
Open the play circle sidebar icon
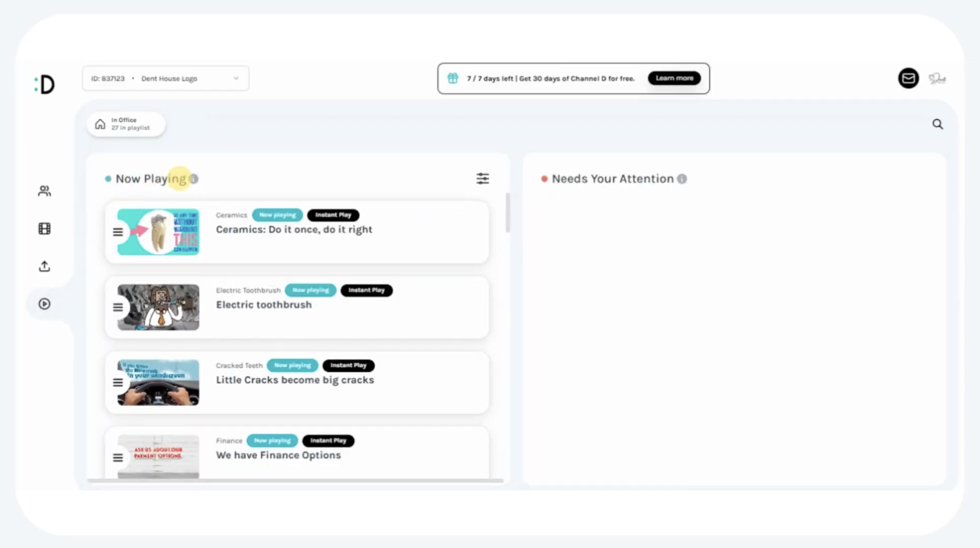click(x=44, y=304)
